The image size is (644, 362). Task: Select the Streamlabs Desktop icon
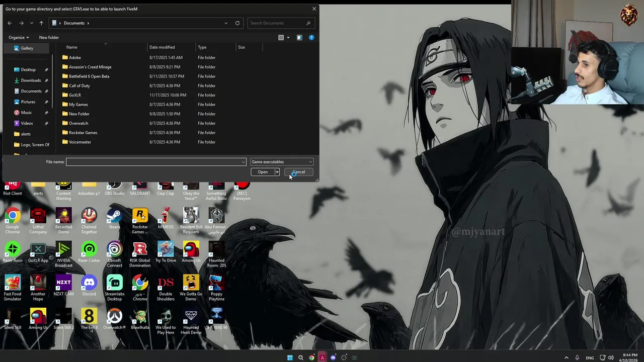(114, 288)
